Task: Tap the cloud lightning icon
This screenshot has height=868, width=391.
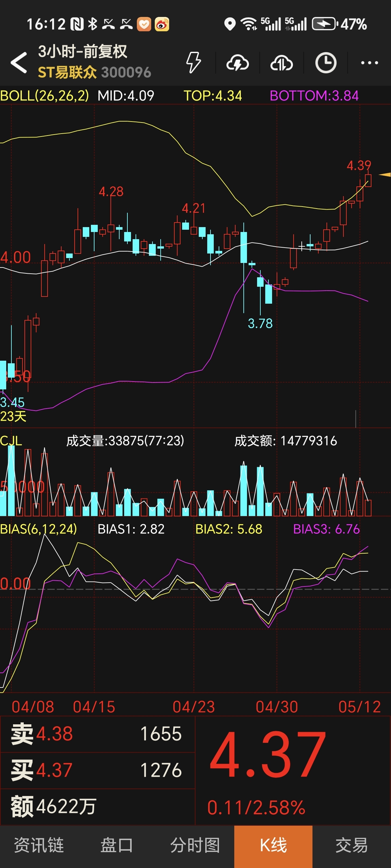Action: pyautogui.click(x=238, y=63)
